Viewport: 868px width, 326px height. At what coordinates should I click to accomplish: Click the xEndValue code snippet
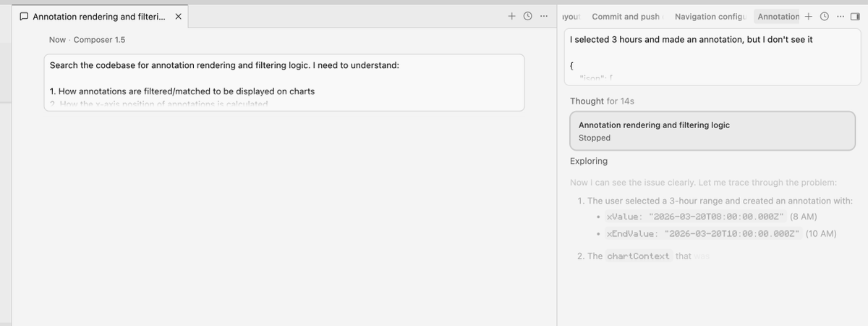tap(704, 234)
